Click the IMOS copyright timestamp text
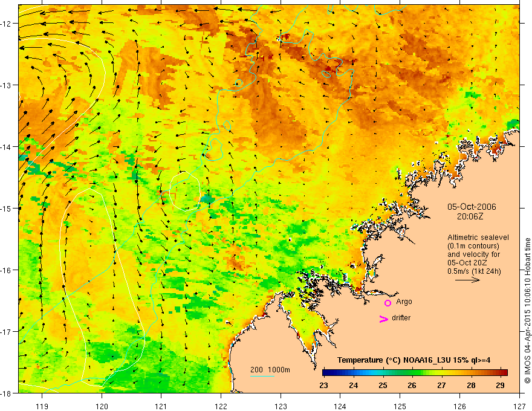The image size is (532, 411). tap(527, 311)
